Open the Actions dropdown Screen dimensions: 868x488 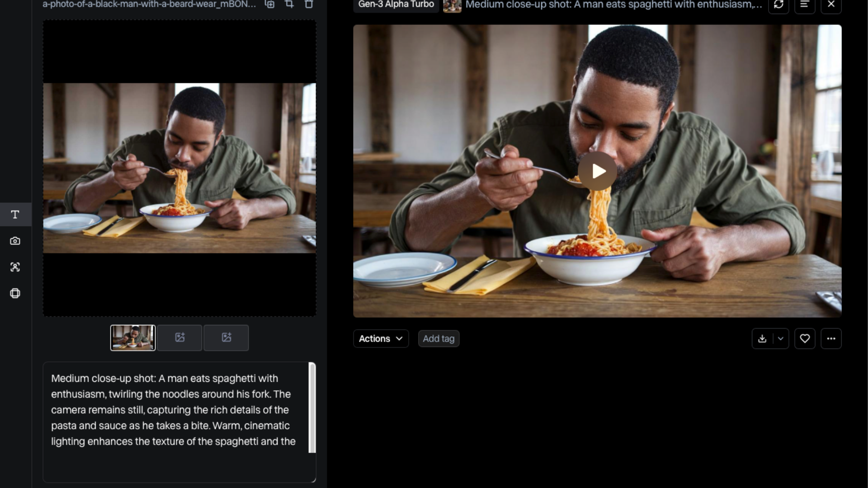coord(381,338)
